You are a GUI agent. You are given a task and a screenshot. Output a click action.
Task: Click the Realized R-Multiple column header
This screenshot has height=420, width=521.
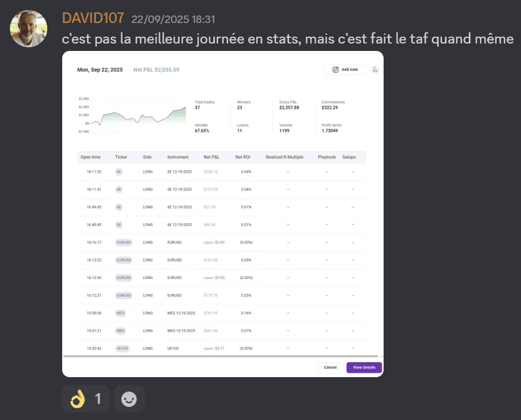284,157
